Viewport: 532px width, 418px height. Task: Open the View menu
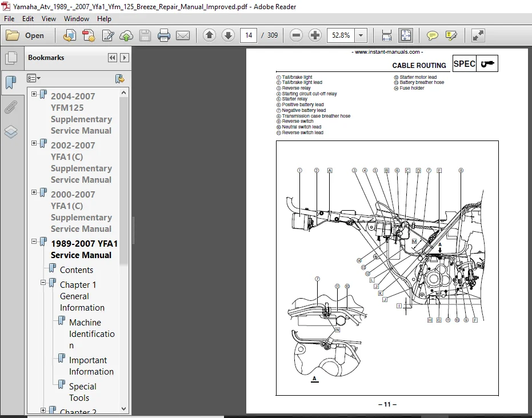(49, 19)
